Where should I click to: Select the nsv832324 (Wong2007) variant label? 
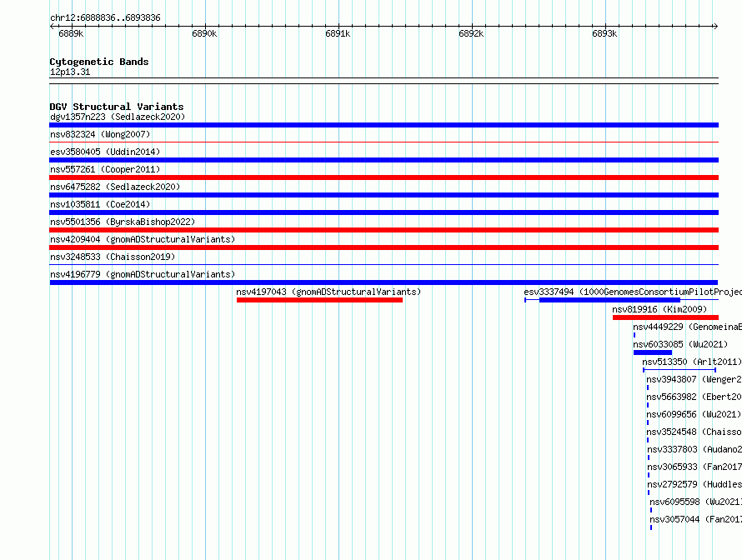100,134
